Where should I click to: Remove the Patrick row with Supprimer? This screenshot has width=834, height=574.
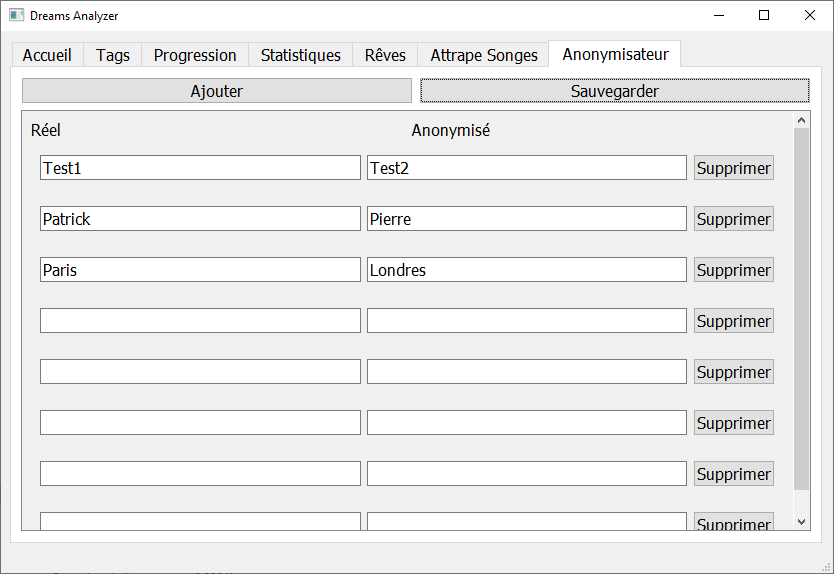coord(733,219)
